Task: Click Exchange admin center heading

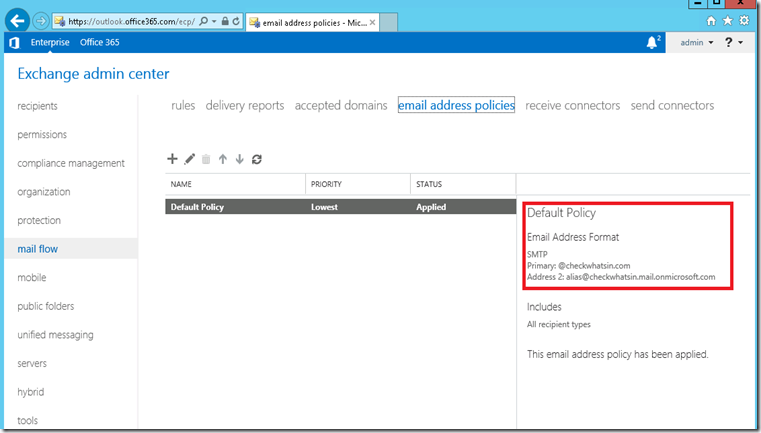Action: (x=93, y=74)
